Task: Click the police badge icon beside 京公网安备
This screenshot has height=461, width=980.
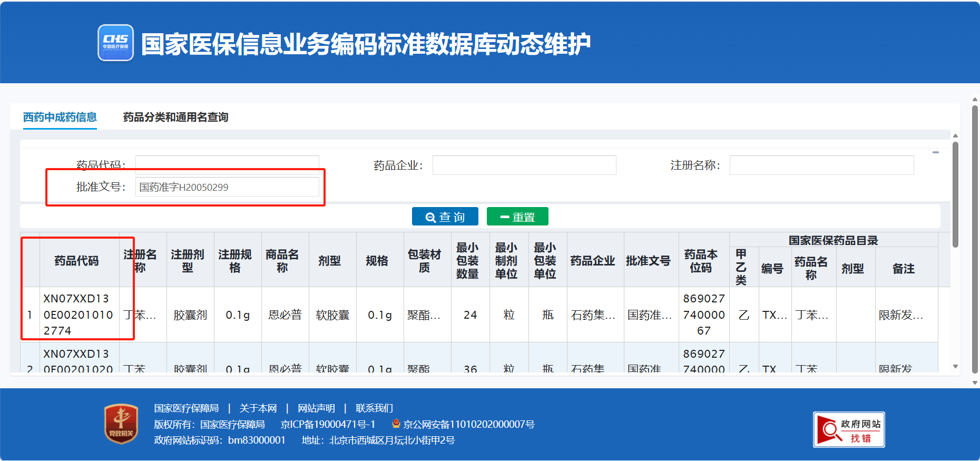Action: pos(396,424)
